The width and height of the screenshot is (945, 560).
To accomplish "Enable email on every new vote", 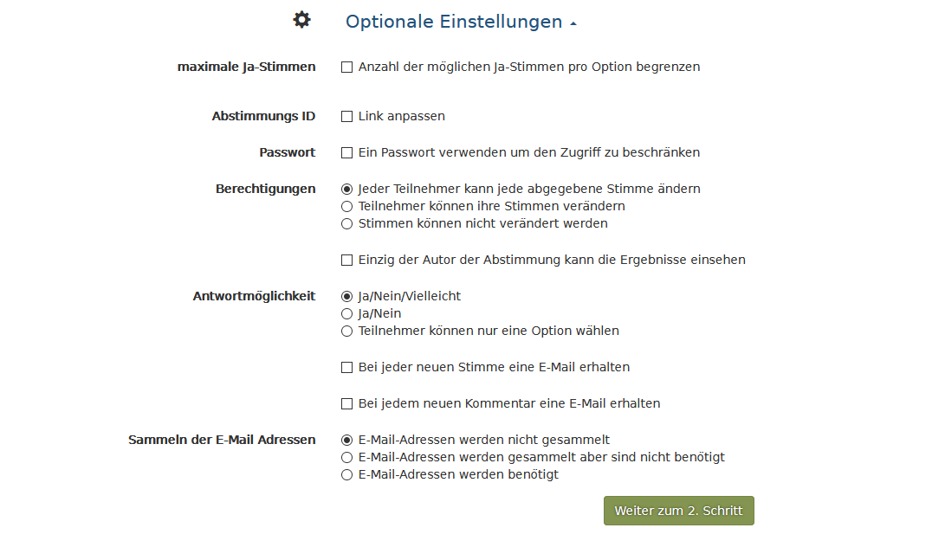I will (347, 367).
